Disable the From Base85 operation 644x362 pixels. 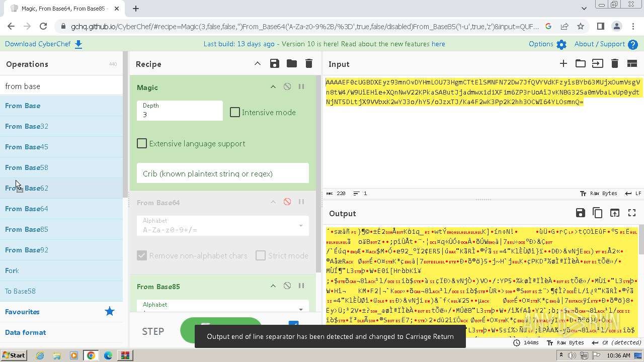coord(287,286)
